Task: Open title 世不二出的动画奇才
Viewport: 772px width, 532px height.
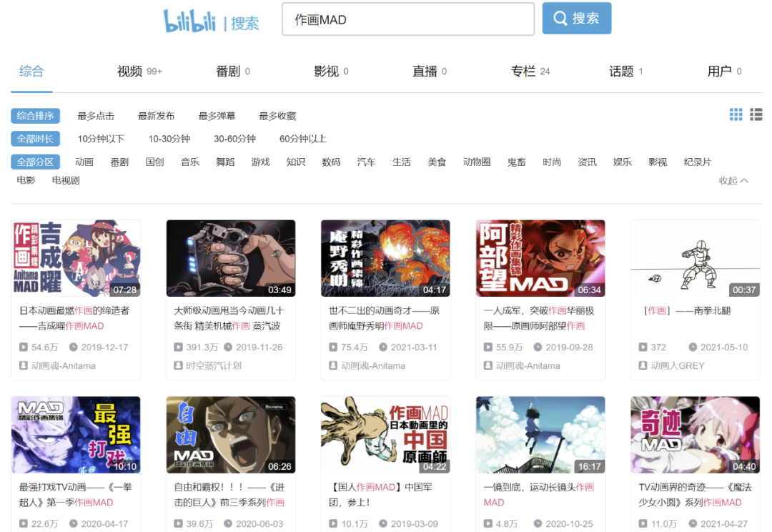Action: [384, 318]
